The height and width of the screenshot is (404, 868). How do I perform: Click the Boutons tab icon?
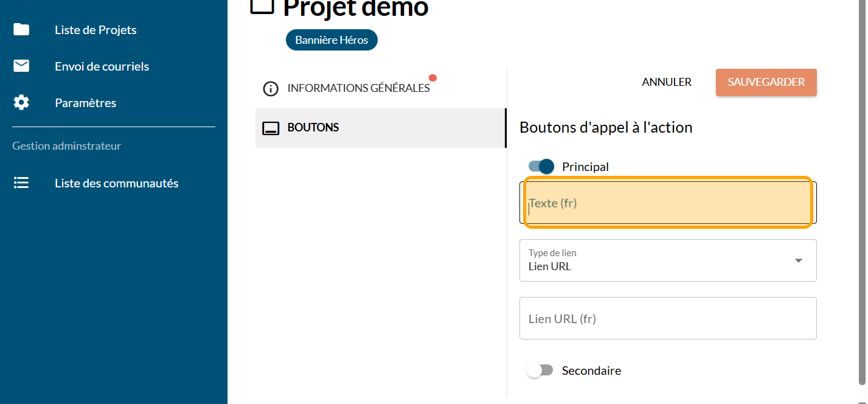(271, 128)
